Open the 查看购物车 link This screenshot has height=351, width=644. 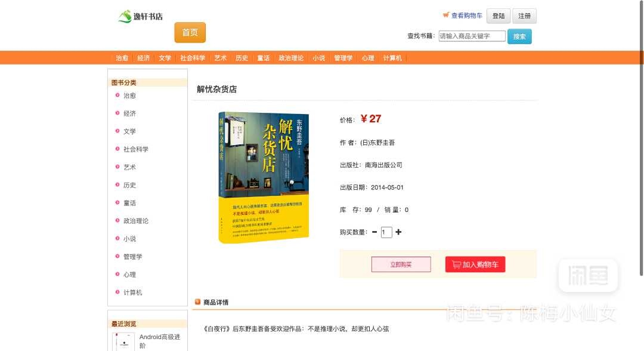pyautogui.click(x=467, y=16)
